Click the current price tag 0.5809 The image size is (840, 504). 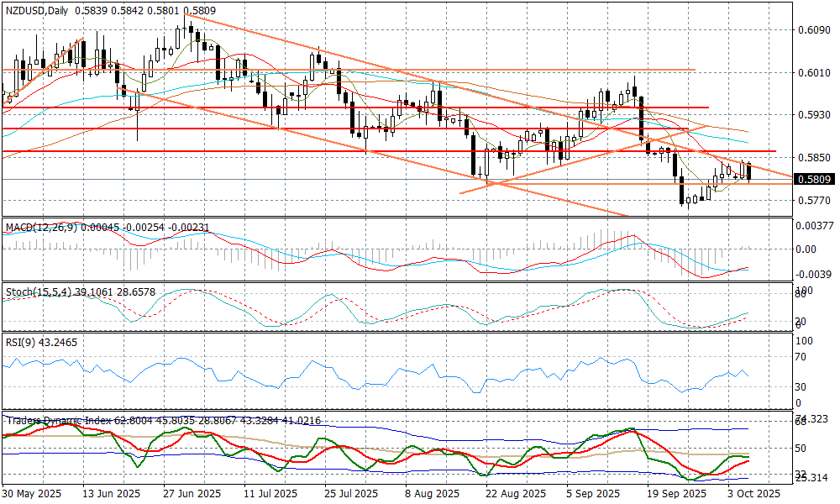(x=813, y=179)
